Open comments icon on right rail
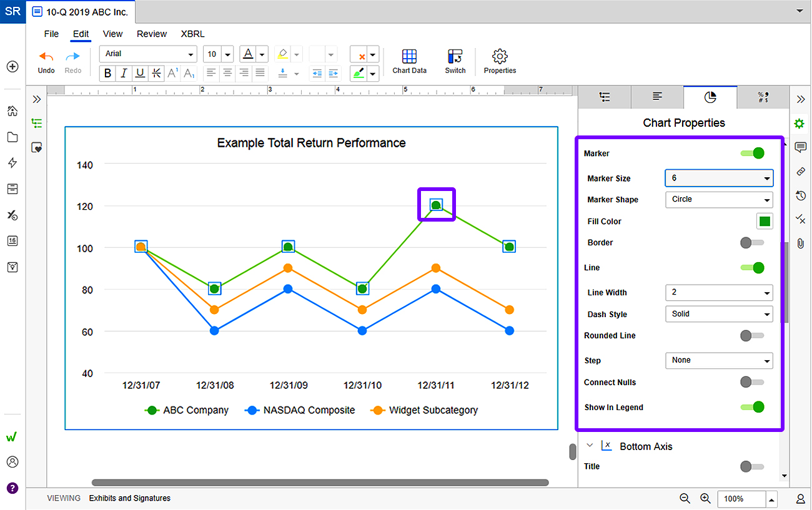 (x=801, y=147)
